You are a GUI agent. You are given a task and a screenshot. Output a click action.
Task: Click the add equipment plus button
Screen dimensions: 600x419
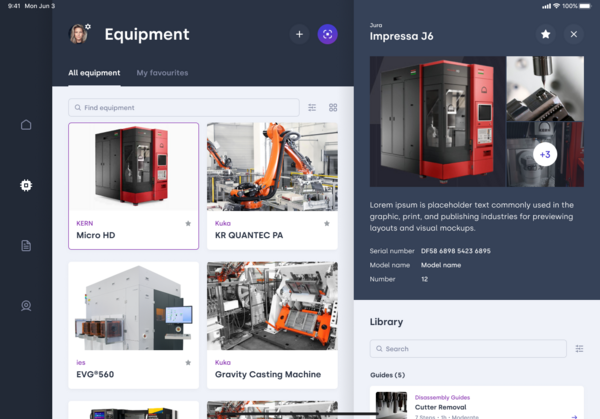299,34
